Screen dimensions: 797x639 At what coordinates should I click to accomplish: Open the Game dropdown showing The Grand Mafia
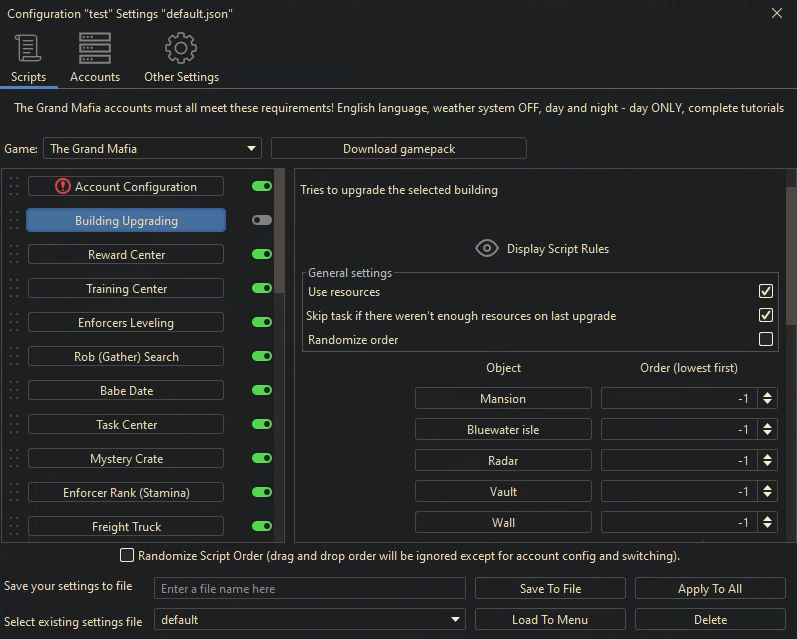pyautogui.click(x=152, y=148)
